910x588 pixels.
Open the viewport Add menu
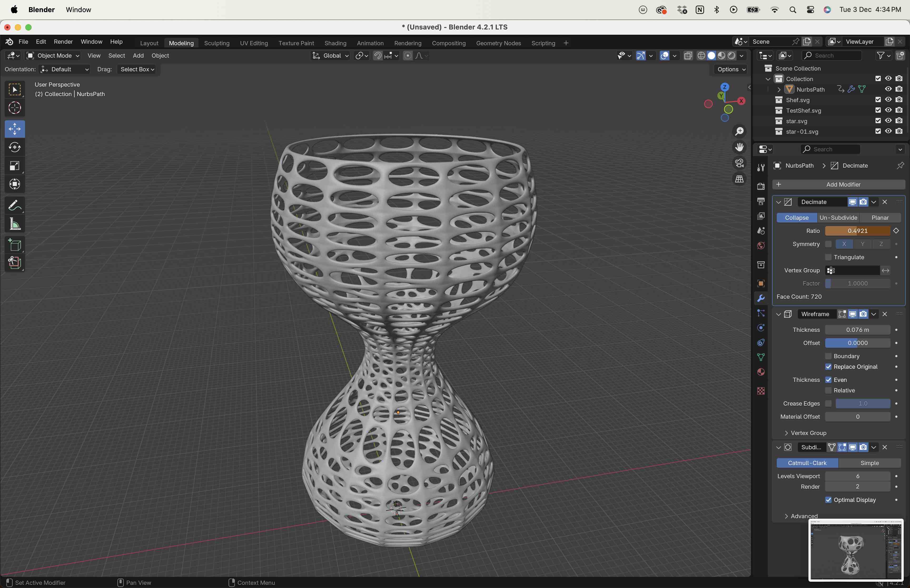click(138, 56)
